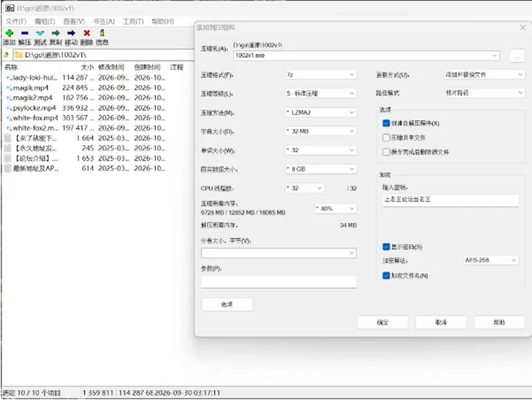Click the 测试 (Test) toolbar icon
This screenshot has height=400, width=532.
click(40, 33)
